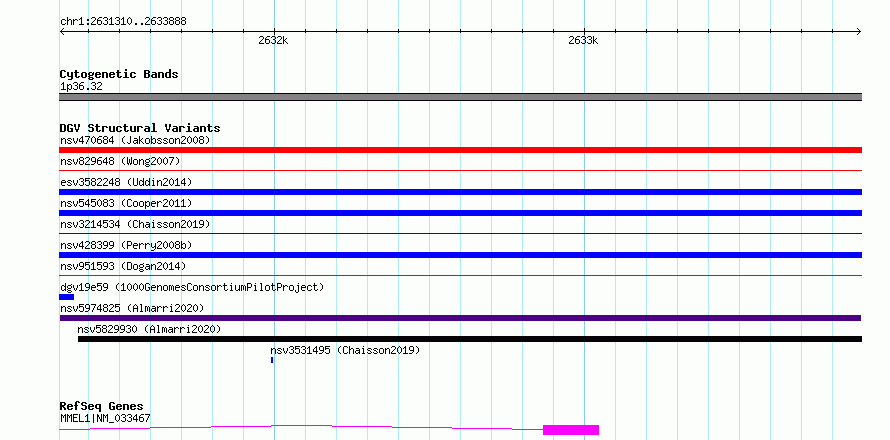Click the Cytogenetic Bands track title
This screenshot has height=440, width=890.
(119, 74)
